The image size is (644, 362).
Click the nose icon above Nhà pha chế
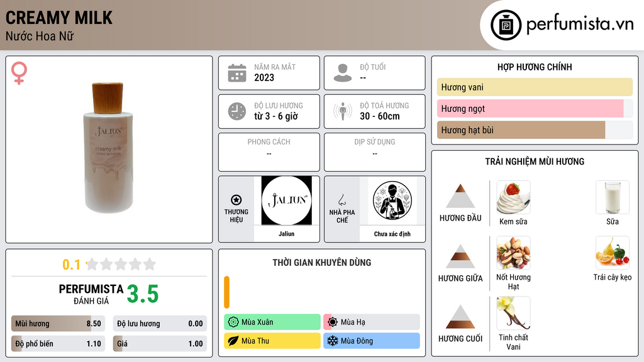[341, 200]
